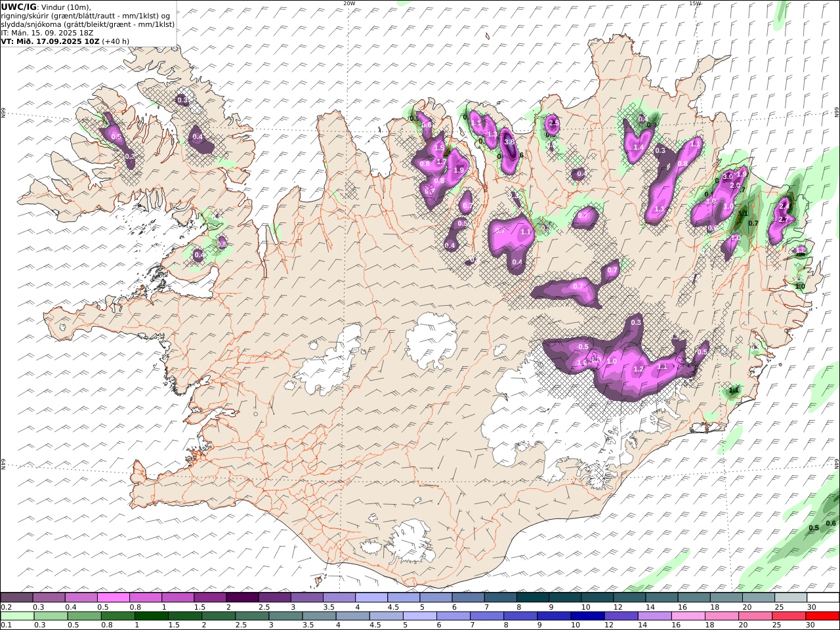Click the 'slydda/snjókoma' legend description line
The width and height of the screenshot is (840, 630).
(x=88, y=24)
